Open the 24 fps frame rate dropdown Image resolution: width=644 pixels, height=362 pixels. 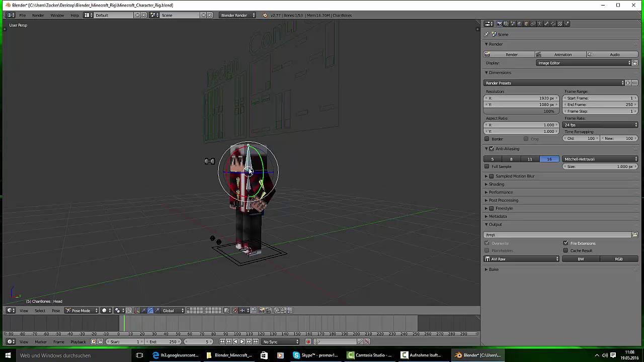click(x=600, y=125)
